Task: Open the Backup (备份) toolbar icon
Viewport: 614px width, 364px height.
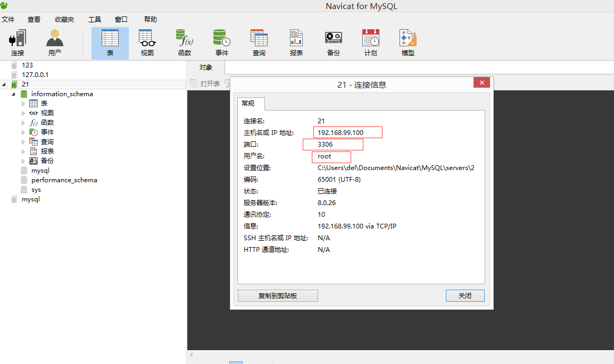Action: [333, 43]
